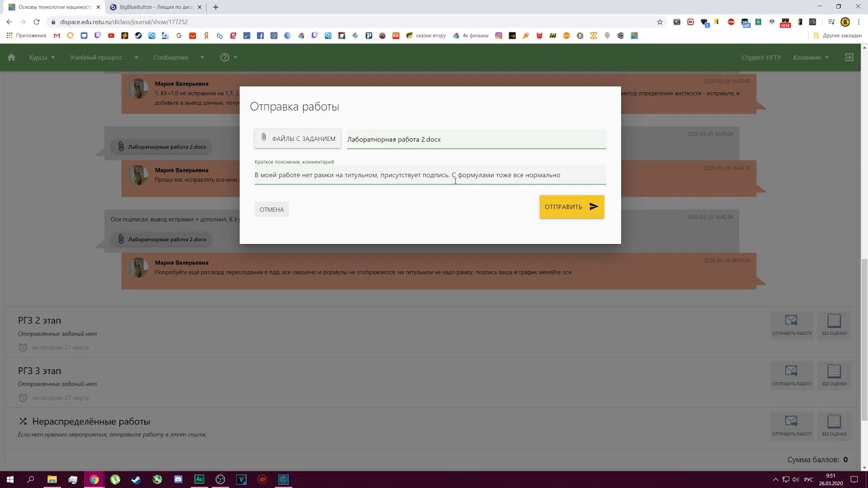The width and height of the screenshot is (868, 488).
Task: Bookmark the page with the star icon
Action: [660, 22]
